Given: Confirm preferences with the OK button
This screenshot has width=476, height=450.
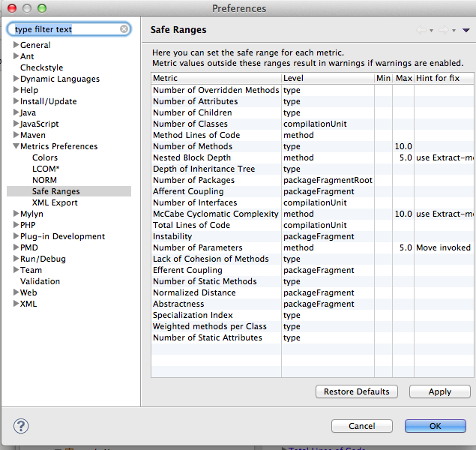Looking at the screenshot, I should [435, 426].
